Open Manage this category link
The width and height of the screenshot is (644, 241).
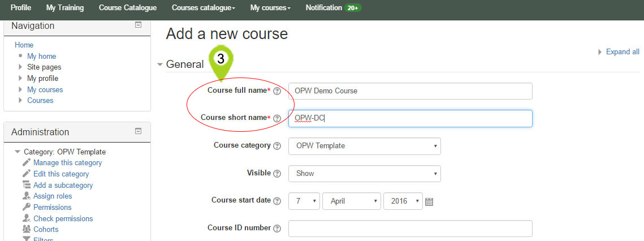pos(67,163)
